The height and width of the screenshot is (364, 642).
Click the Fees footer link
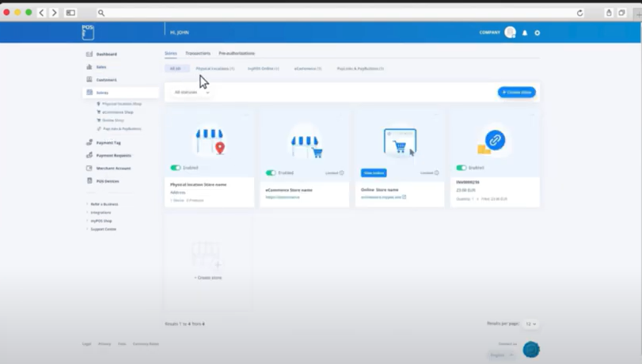point(122,344)
